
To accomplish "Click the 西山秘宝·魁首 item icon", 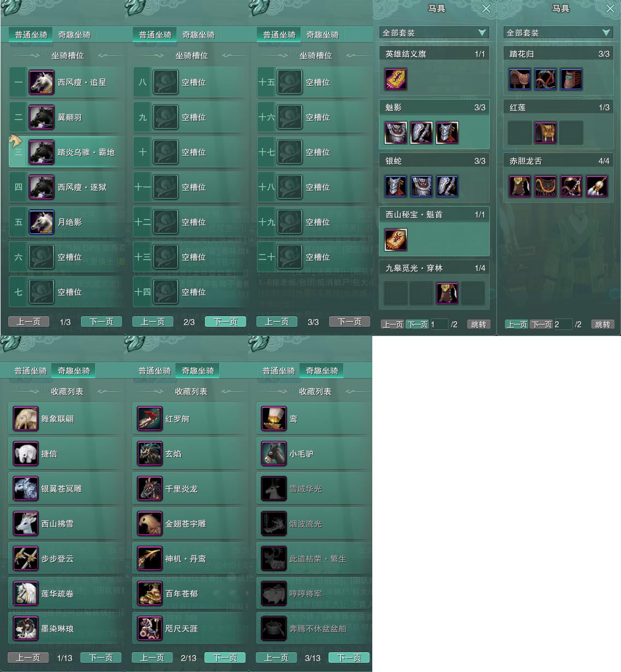I will tap(396, 240).
